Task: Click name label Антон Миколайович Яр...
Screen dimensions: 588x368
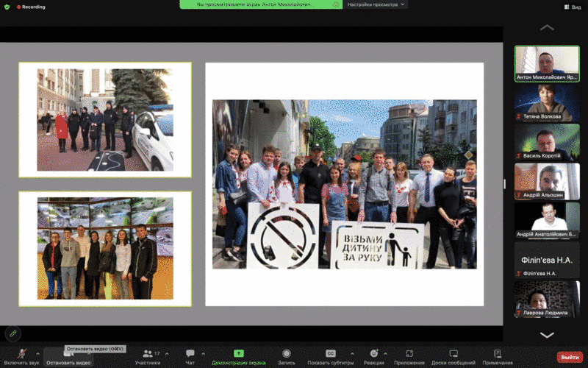Action: click(x=546, y=77)
